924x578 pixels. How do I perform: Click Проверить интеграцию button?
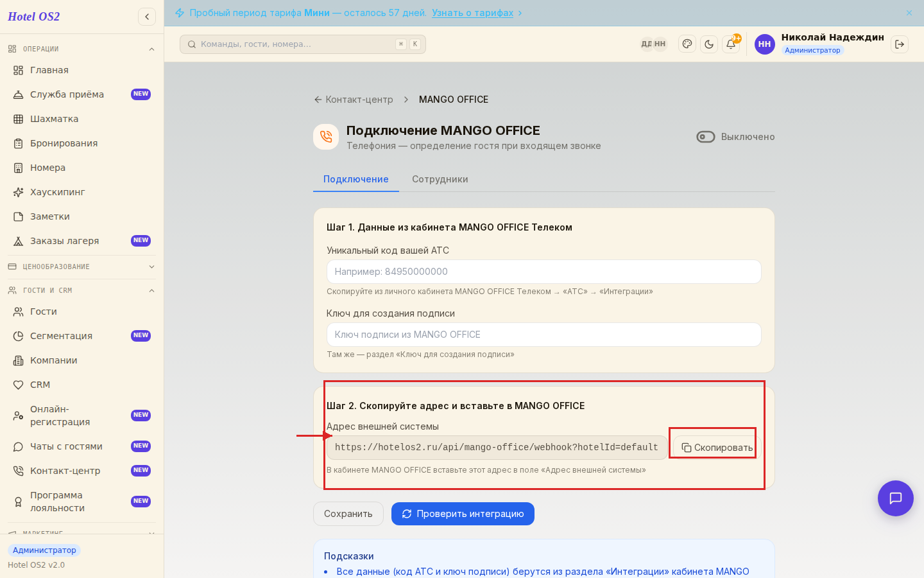463,514
